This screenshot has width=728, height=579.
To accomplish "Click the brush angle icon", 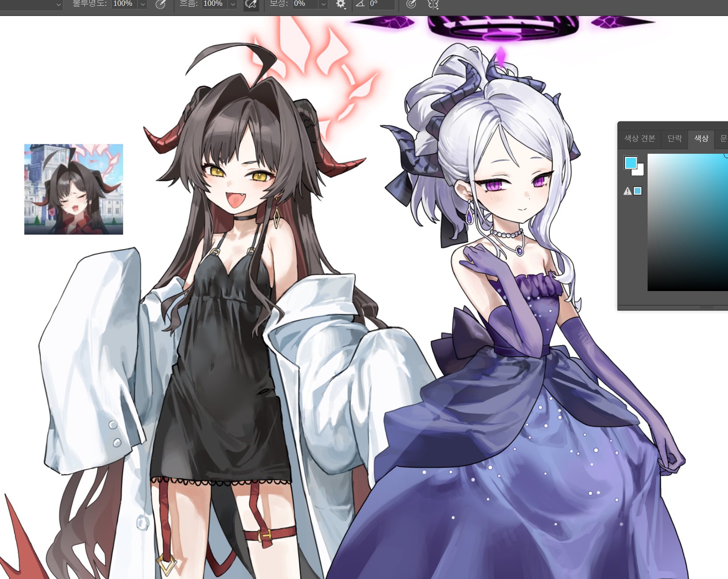I will pyautogui.click(x=360, y=4).
